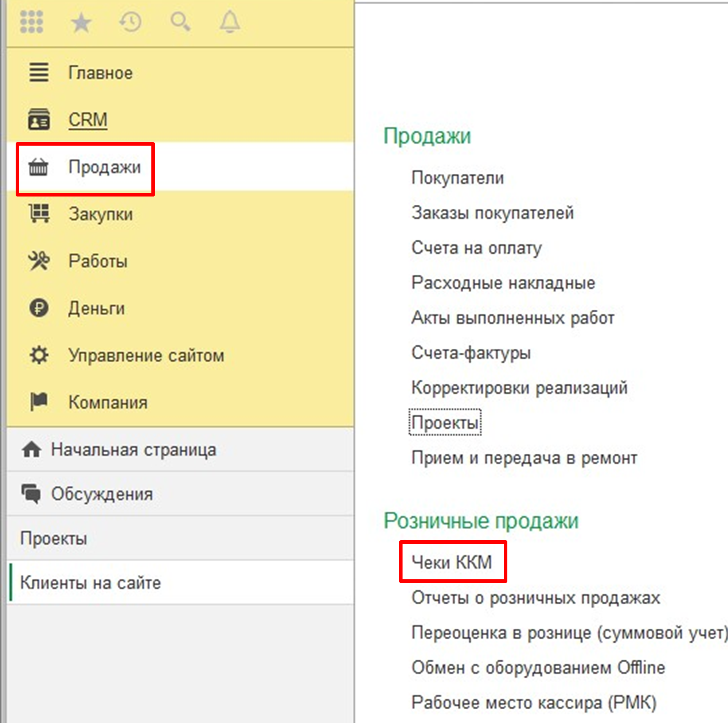The height and width of the screenshot is (723, 728).
Task: Open the Управление сайтом section
Action: pyautogui.click(x=146, y=356)
